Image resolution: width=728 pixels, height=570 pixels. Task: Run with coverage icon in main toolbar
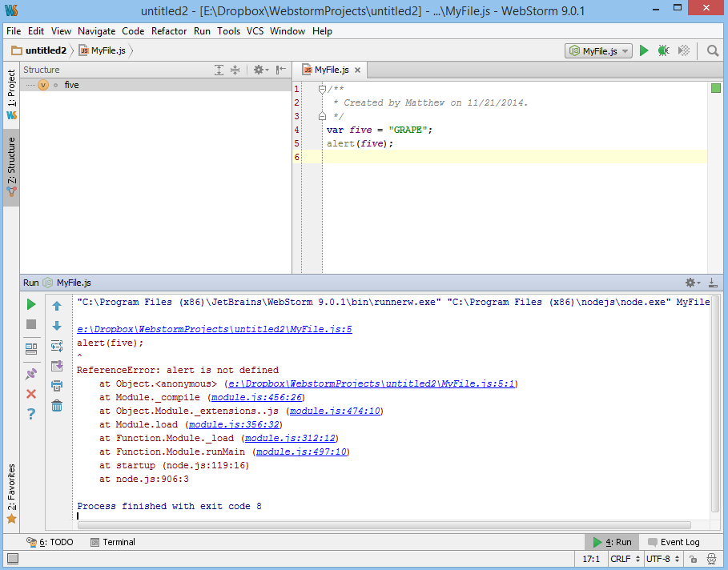pyautogui.click(x=684, y=50)
